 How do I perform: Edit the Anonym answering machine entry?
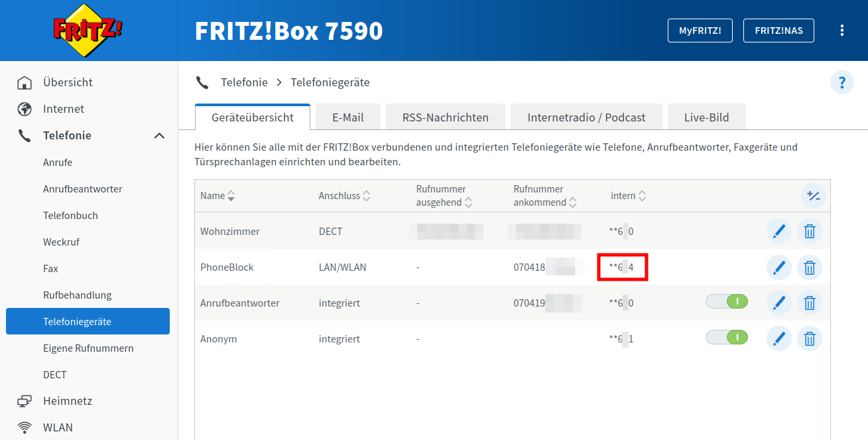point(778,339)
